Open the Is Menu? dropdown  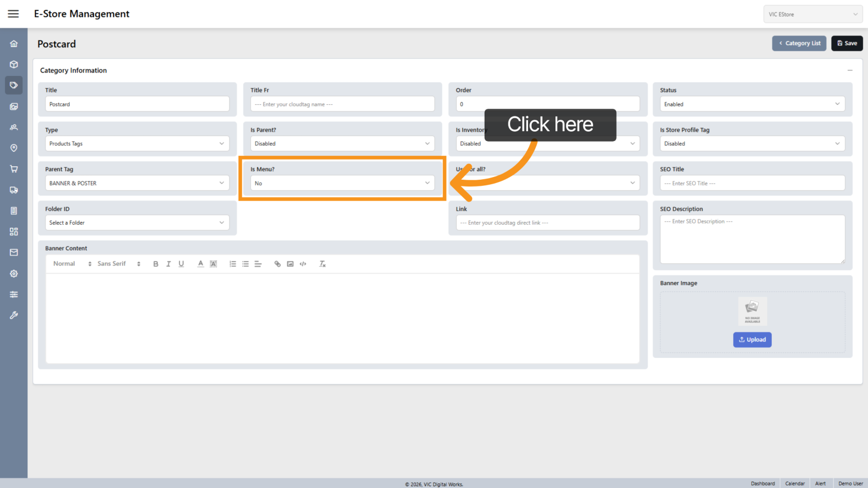[x=342, y=183]
